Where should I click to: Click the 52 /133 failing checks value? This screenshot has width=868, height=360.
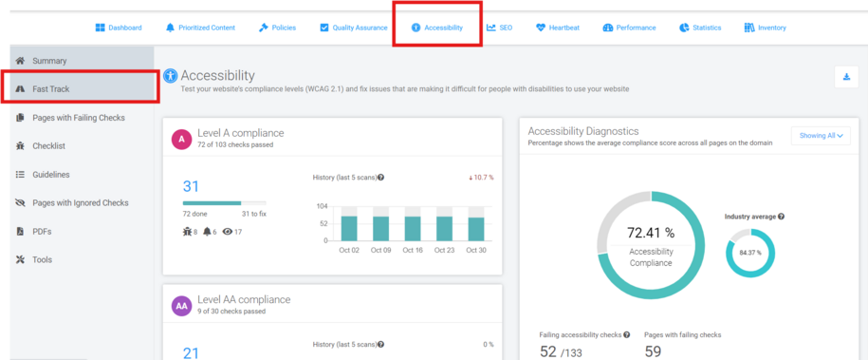(x=561, y=351)
